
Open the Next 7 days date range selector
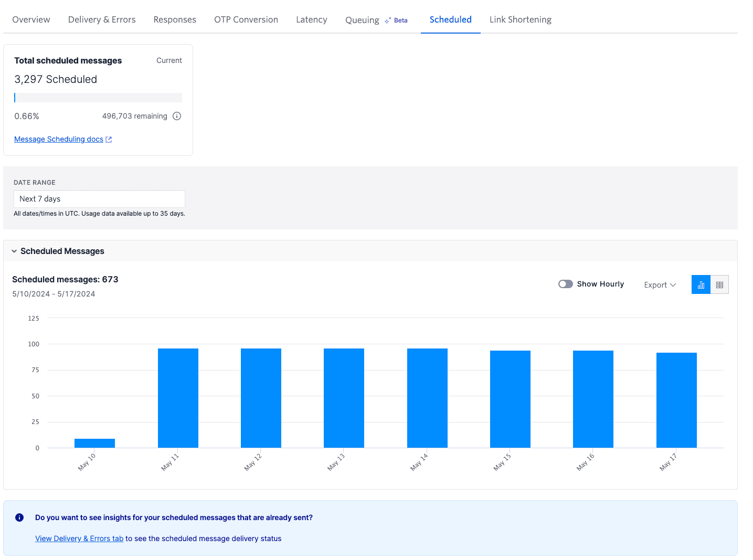(99, 198)
